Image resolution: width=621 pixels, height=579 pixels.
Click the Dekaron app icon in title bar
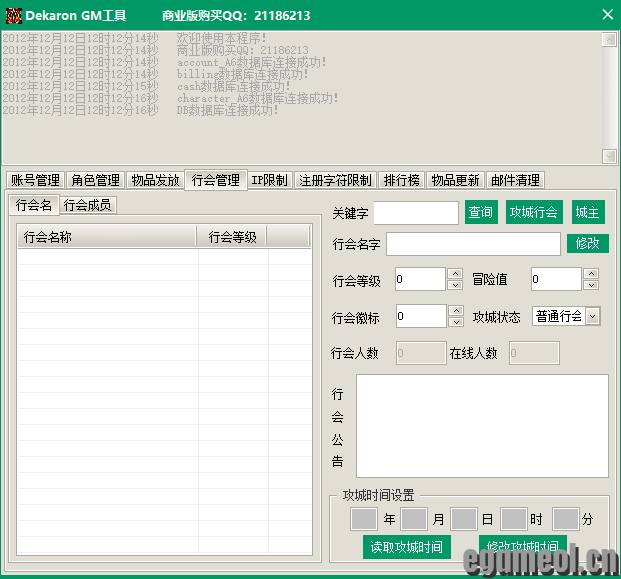pos(13,15)
